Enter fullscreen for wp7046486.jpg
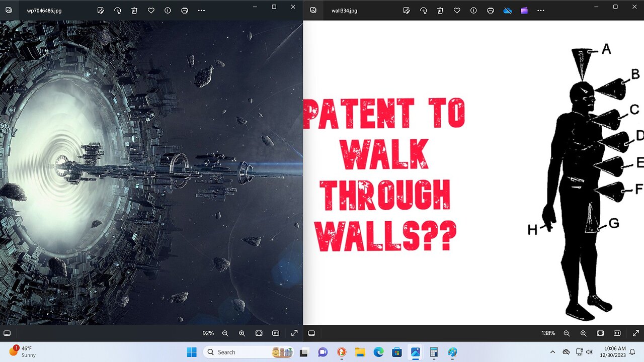The width and height of the screenshot is (644, 362). click(294, 333)
